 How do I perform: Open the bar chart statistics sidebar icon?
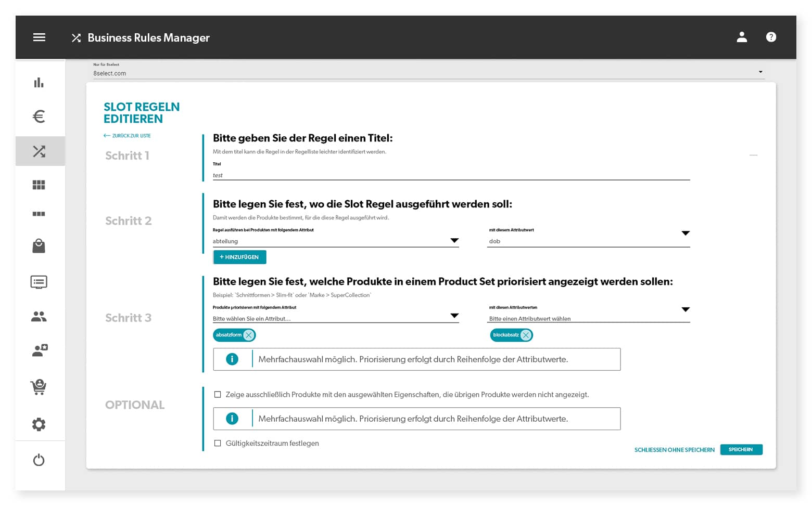tap(39, 83)
